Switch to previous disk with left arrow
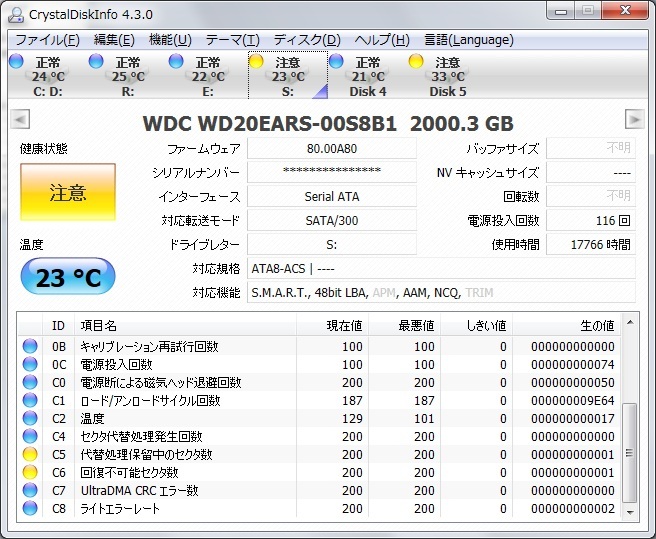Image resolution: width=656 pixels, height=539 pixels. pos(18,120)
